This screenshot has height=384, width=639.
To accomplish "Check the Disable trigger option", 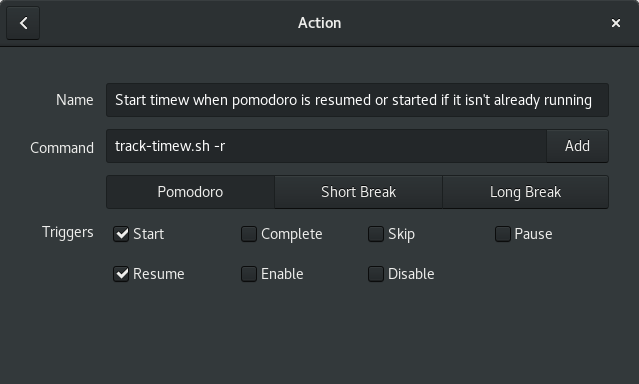I will tap(376, 274).
